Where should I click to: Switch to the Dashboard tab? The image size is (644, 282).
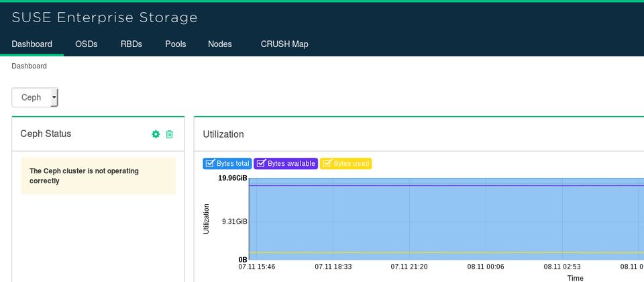(32, 44)
